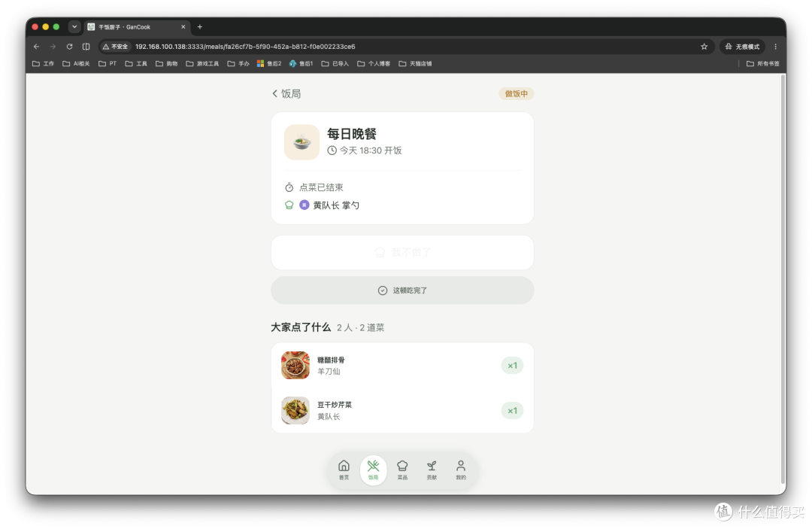This screenshot has width=812, height=529.
Task: Click the 做饭中 status badge
Action: click(517, 94)
